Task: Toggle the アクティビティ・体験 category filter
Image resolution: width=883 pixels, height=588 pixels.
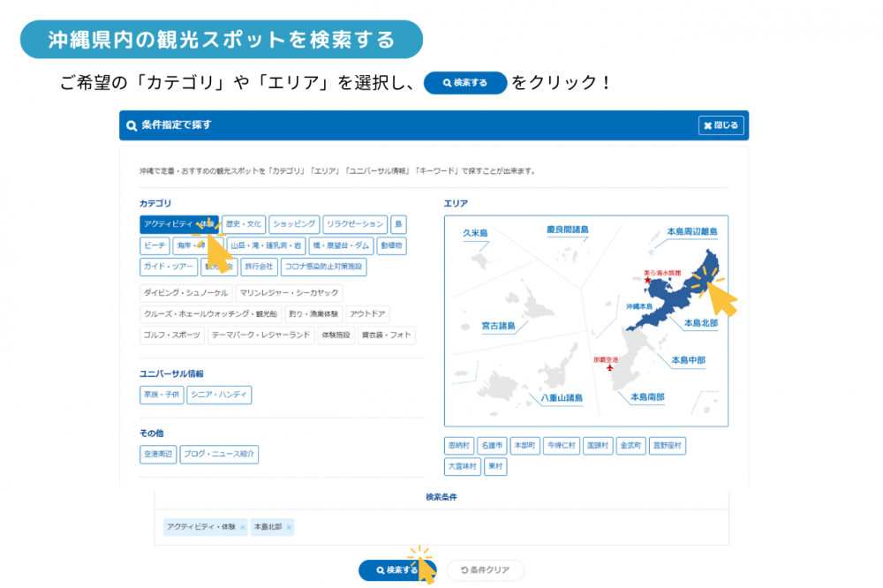Action: (177, 224)
